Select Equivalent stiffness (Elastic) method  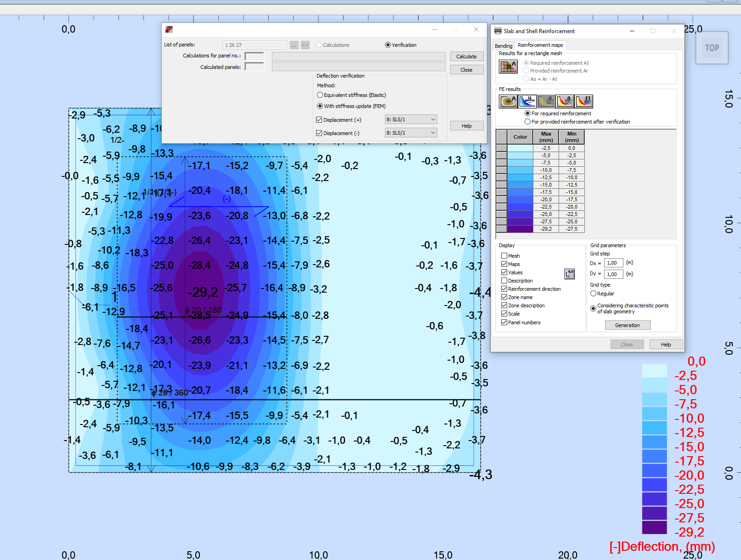point(320,95)
